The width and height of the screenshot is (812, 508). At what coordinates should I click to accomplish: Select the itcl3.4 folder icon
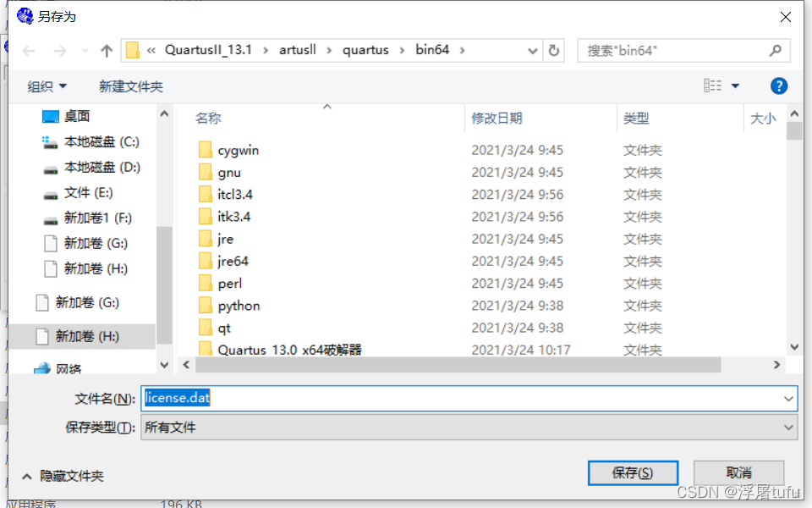click(x=205, y=195)
